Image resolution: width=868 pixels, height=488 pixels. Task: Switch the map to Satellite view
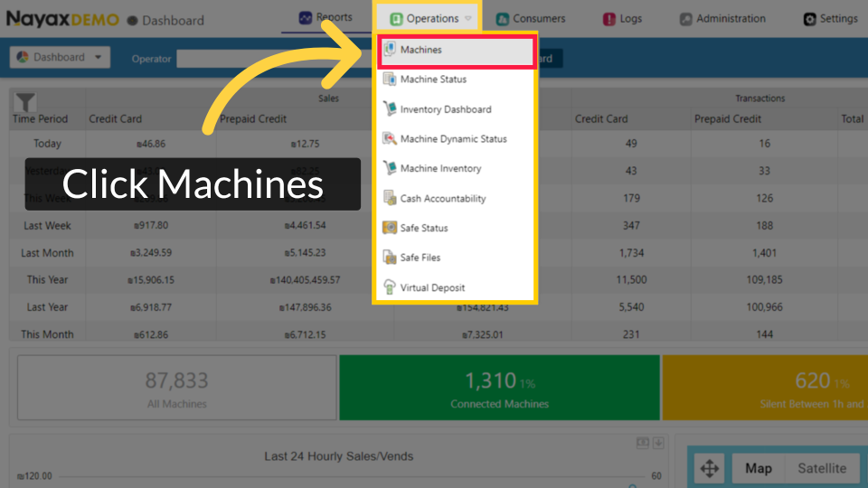[x=821, y=468]
